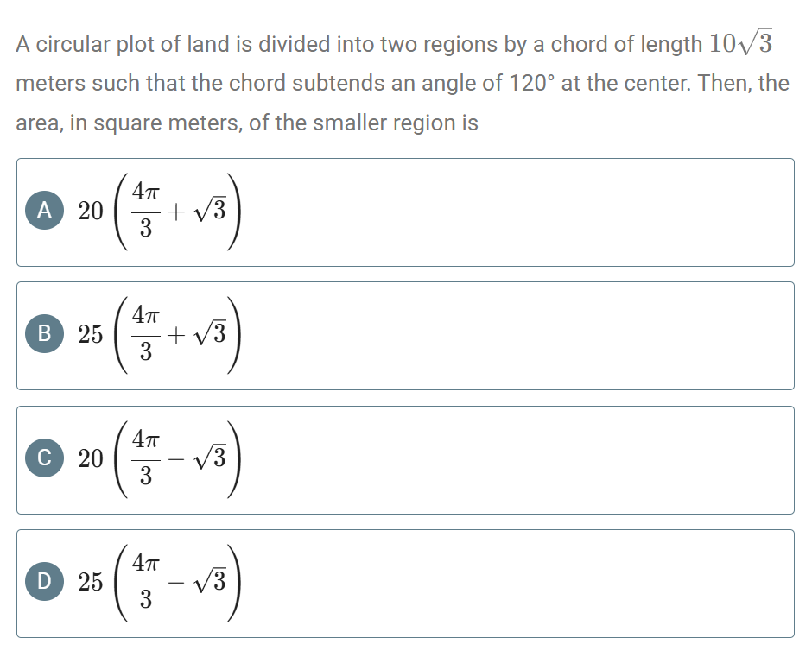Click the plus sign in option B
The height and width of the screenshot is (657, 812).
pyautogui.click(x=177, y=335)
